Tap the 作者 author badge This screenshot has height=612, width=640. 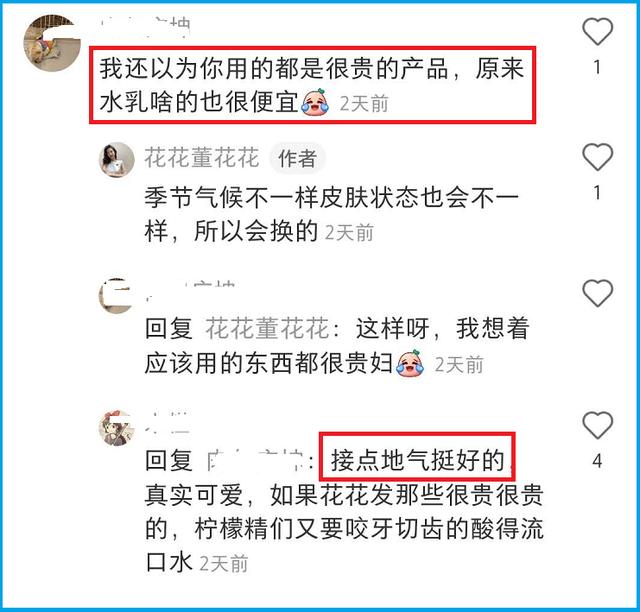pos(297,158)
